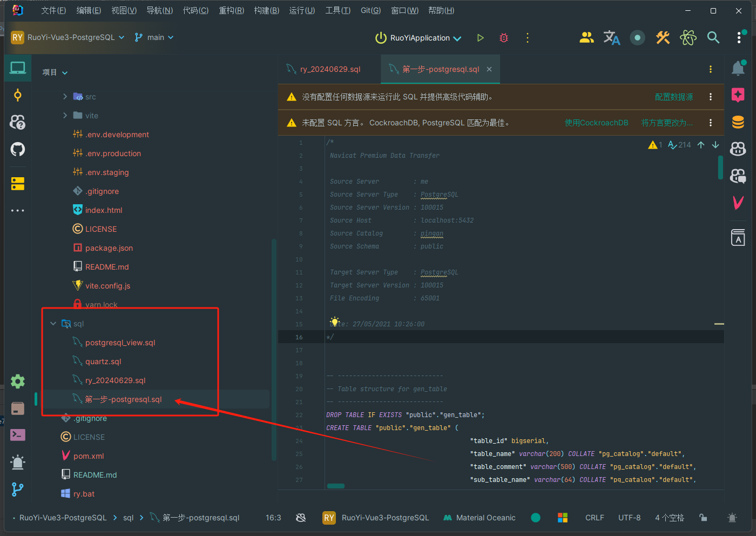Run RuoYiApplication with the green play icon
This screenshot has width=756, height=536.
(x=480, y=38)
